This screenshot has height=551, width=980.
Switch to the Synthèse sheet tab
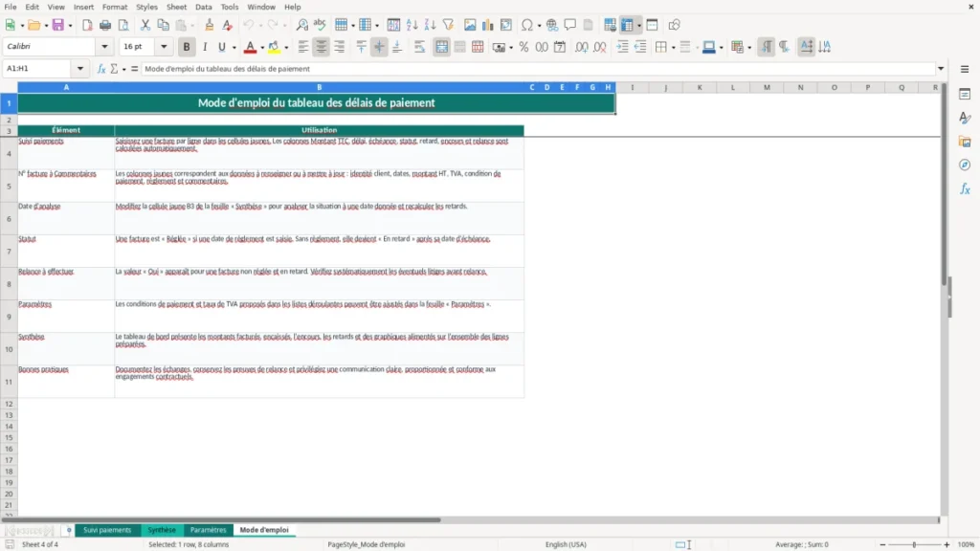(162, 530)
